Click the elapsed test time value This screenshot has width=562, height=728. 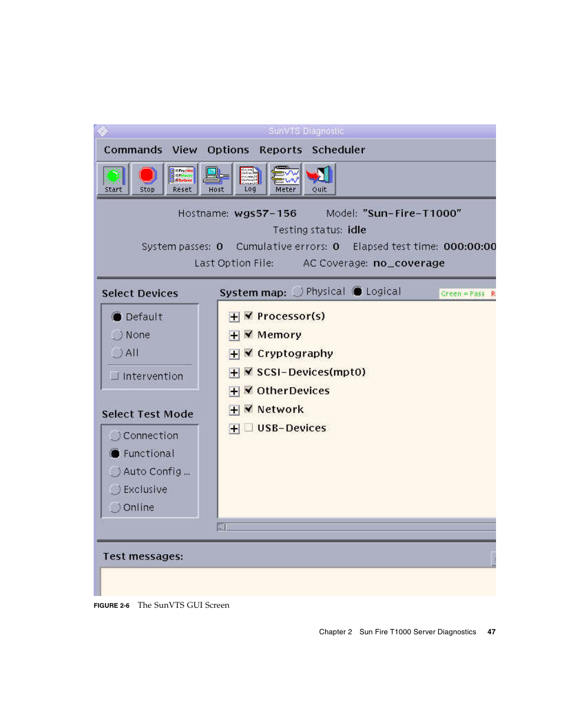(x=470, y=247)
